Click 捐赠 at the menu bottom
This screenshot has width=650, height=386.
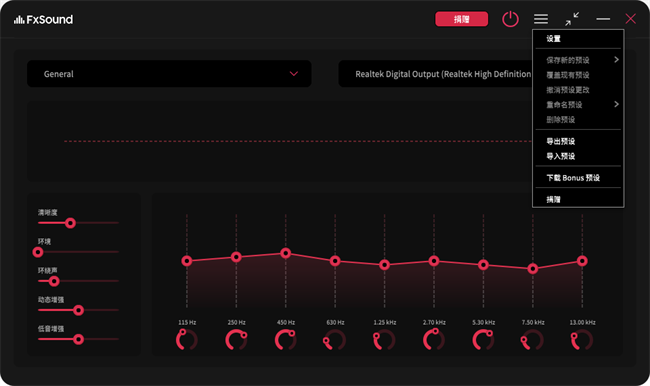(x=578, y=199)
